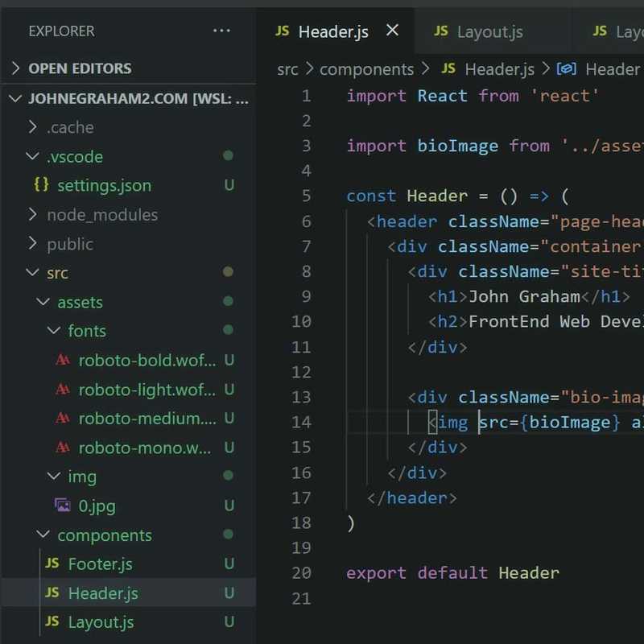
Task: Click font icon of roboto-light file
Action: coord(63,389)
